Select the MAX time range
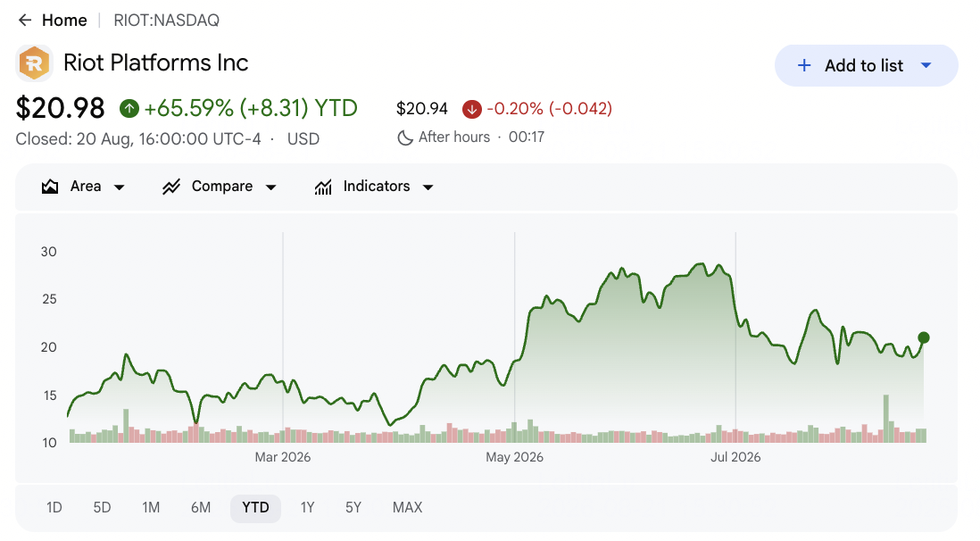The image size is (980, 541). pos(408,508)
